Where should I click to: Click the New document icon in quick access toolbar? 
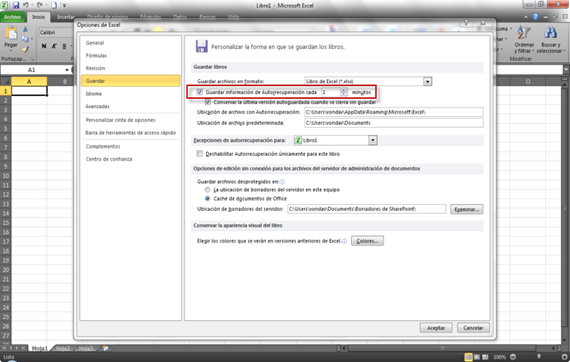(x=54, y=5)
